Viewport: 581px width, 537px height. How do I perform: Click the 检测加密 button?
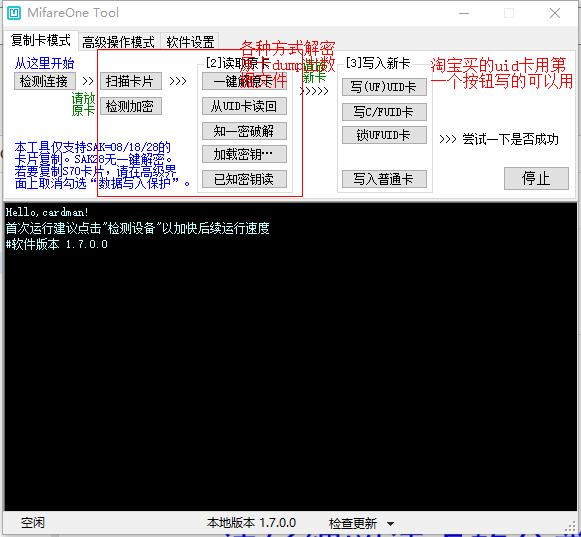[x=130, y=106]
